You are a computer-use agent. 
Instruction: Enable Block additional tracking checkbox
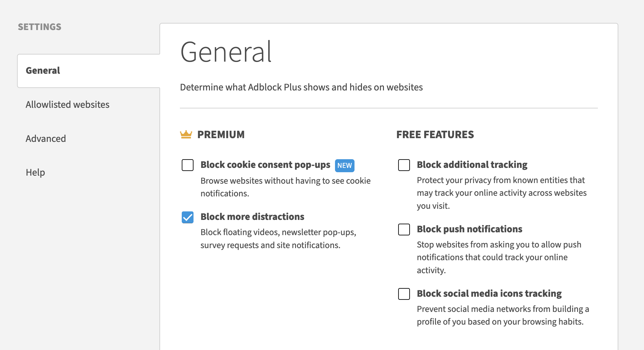(404, 165)
